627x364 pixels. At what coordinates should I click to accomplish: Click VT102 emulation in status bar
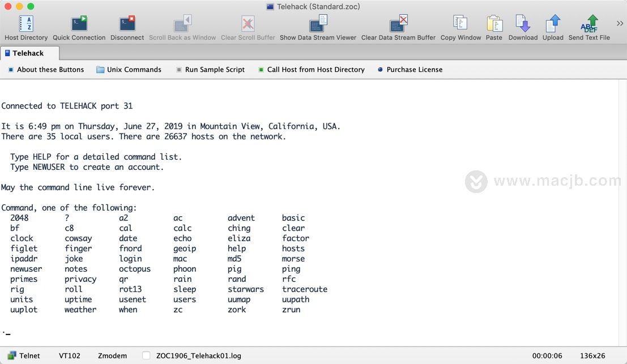point(70,356)
